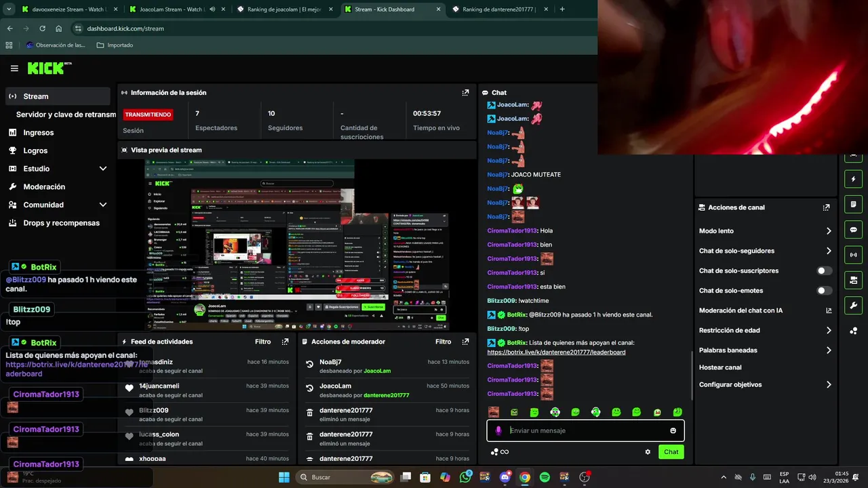Open Filtro in Acciones de moderador

click(443, 342)
